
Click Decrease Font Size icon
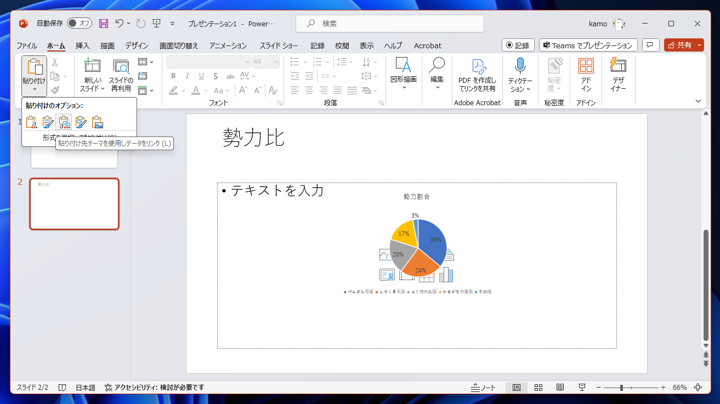click(257, 90)
